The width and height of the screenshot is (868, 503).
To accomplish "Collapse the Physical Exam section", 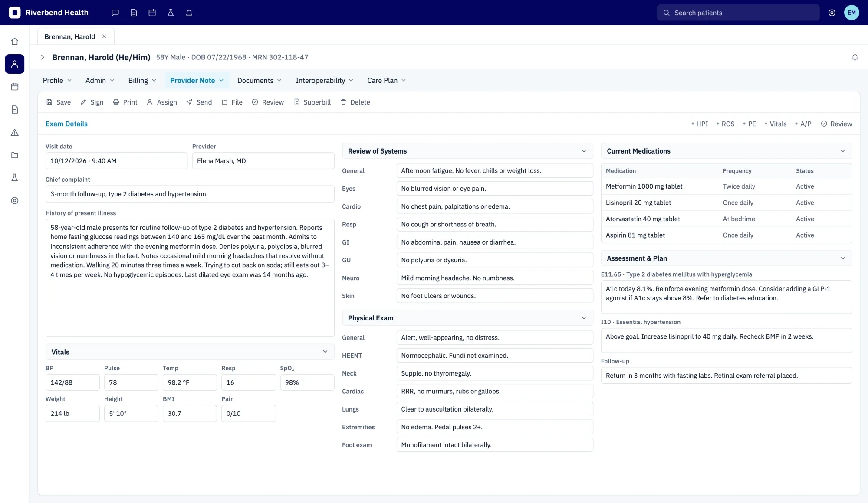I will 584,318.
